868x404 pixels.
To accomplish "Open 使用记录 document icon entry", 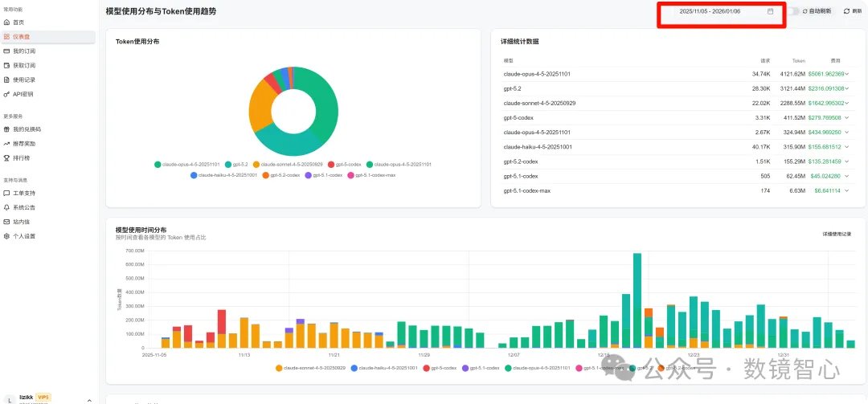I will click(6, 80).
